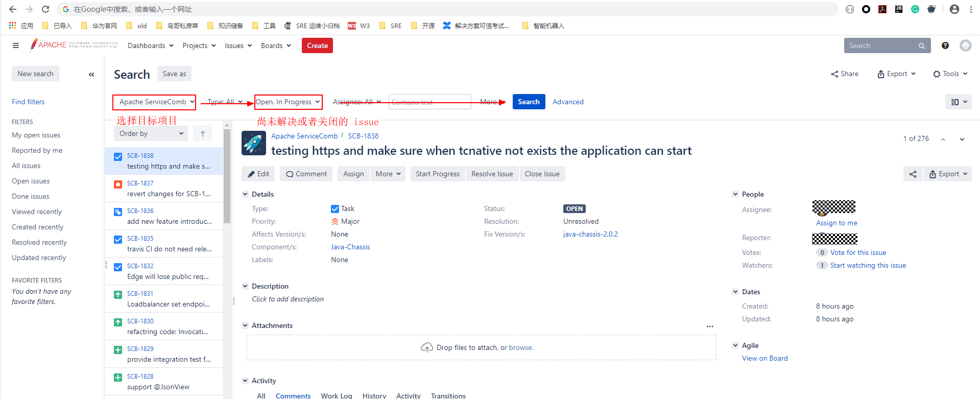Switch to History activity tab
The image size is (980, 399).
point(374,395)
